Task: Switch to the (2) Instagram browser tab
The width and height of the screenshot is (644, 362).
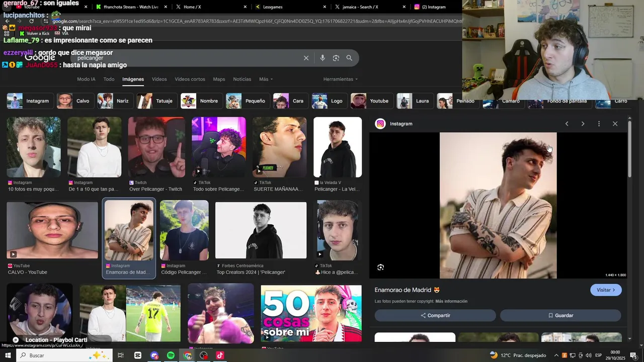Action: [x=436, y=7]
